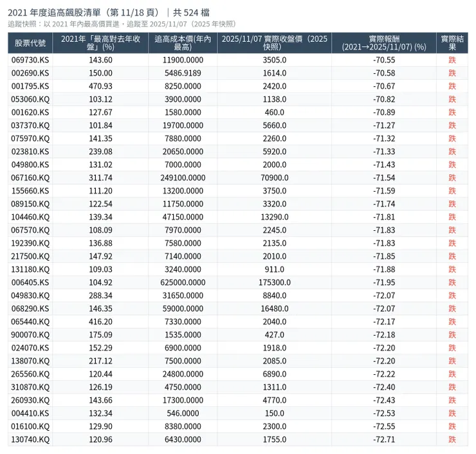Select stock code 065440.KQ
Viewport: 476px width, 454px height.
(30, 322)
